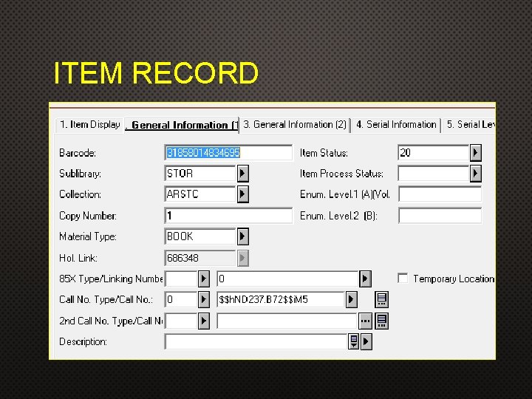
Task: Click the Call No. Type/Call No. label
Action: [106, 299]
